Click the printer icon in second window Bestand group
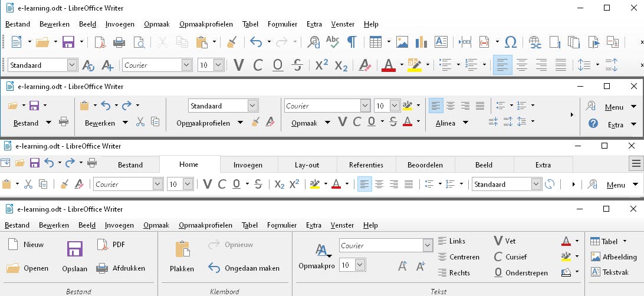644x296 pixels. coord(64,121)
